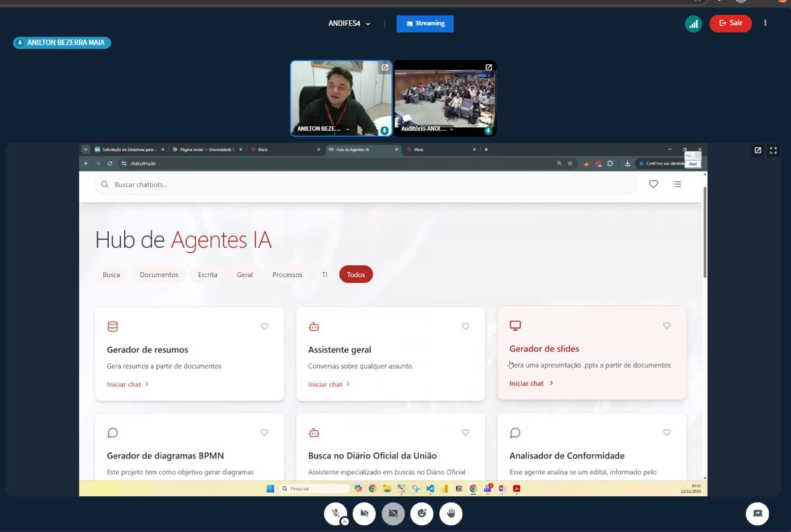This screenshot has height=532, width=791.
Task: Open the reactions smiley button
Action: [422, 513]
